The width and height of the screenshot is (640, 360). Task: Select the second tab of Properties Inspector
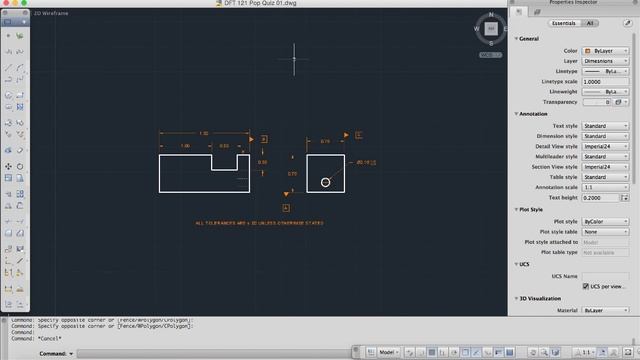(x=537, y=12)
